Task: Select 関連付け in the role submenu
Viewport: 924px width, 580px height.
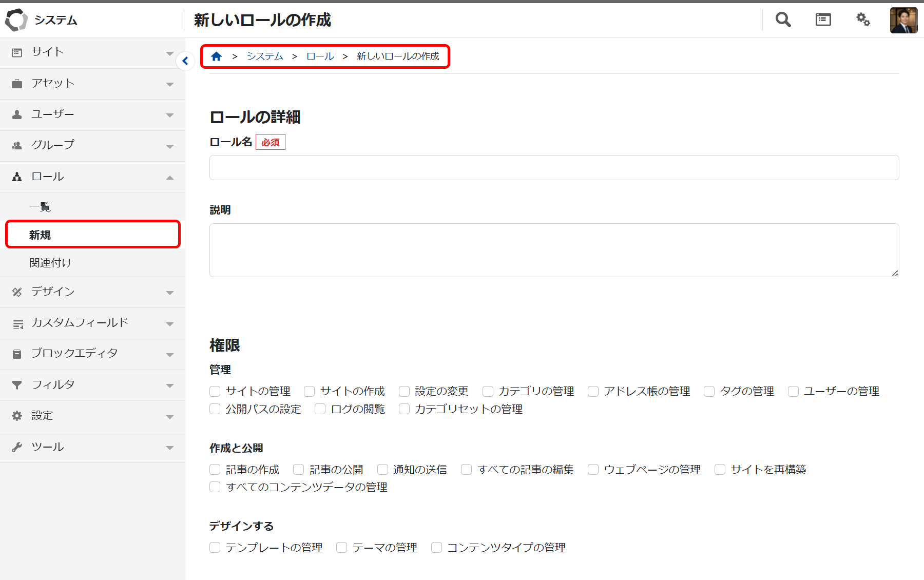Action: (51, 263)
